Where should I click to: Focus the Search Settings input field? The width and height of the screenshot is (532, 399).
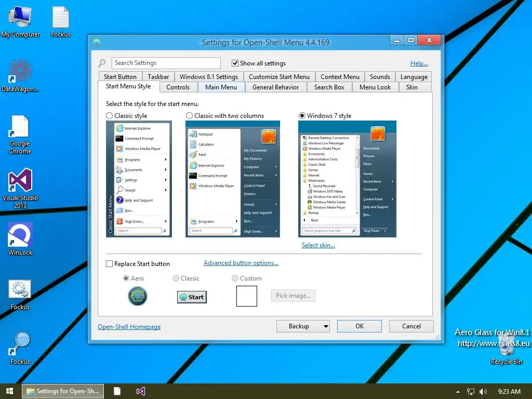(x=166, y=63)
